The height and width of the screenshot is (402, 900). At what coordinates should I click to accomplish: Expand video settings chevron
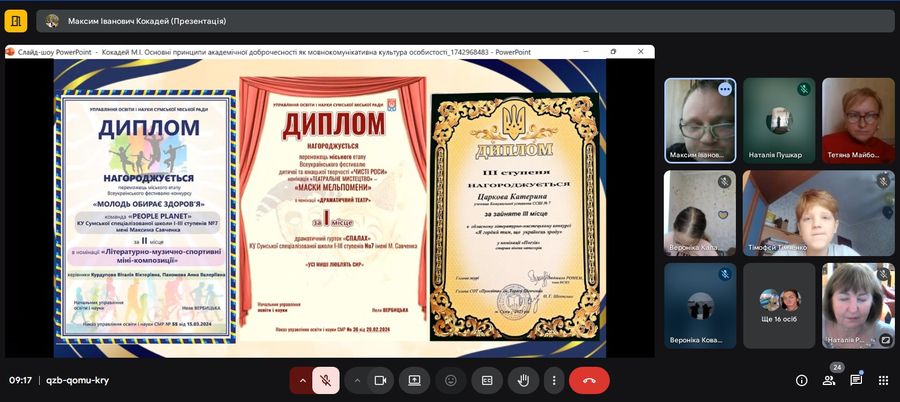coord(357,380)
